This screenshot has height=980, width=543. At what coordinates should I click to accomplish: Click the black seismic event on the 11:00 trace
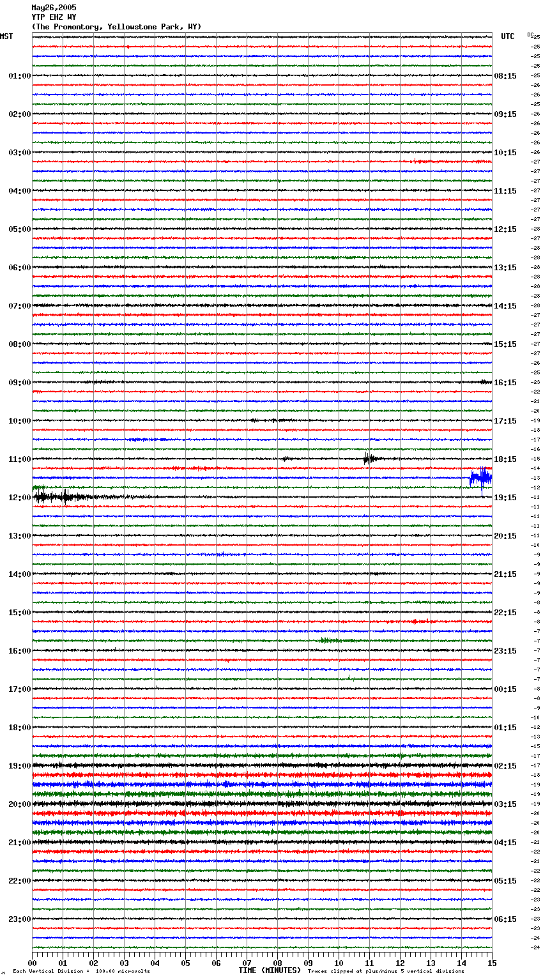(372, 458)
